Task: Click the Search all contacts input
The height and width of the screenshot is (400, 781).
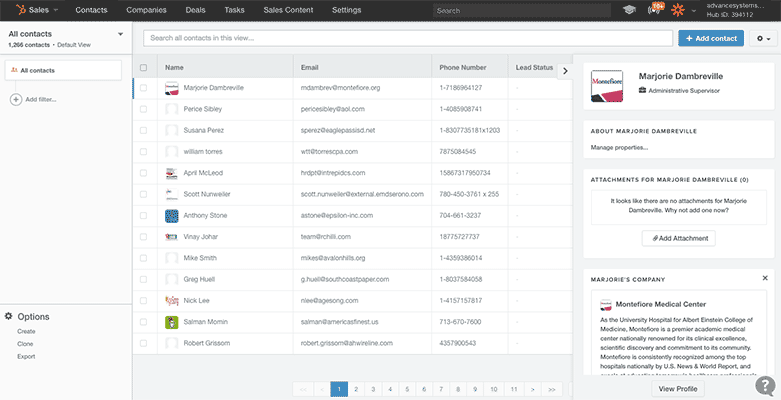Action: pyautogui.click(x=408, y=38)
